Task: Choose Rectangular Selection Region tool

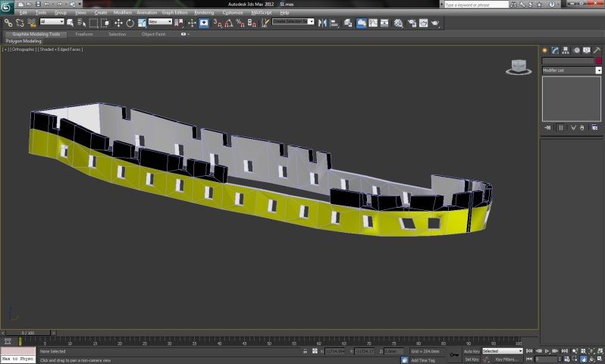Action: [93, 24]
